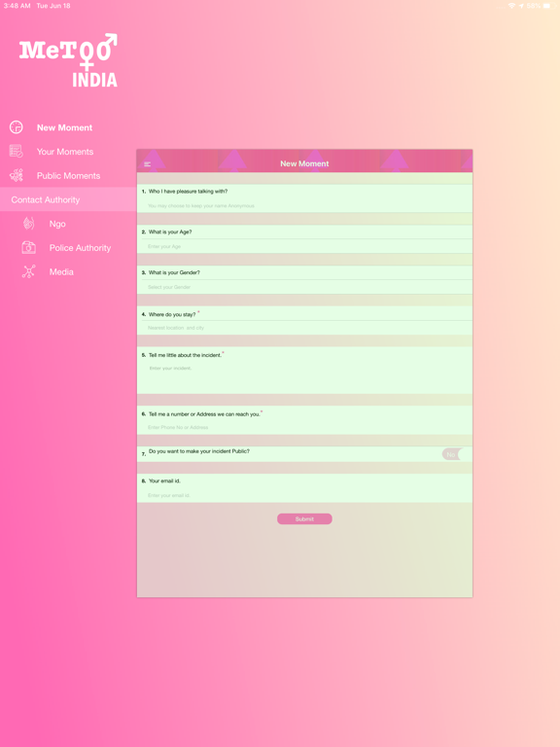Viewport: 560px width, 747px height.
Task: Select Media contact option
Action: point(61,272)
